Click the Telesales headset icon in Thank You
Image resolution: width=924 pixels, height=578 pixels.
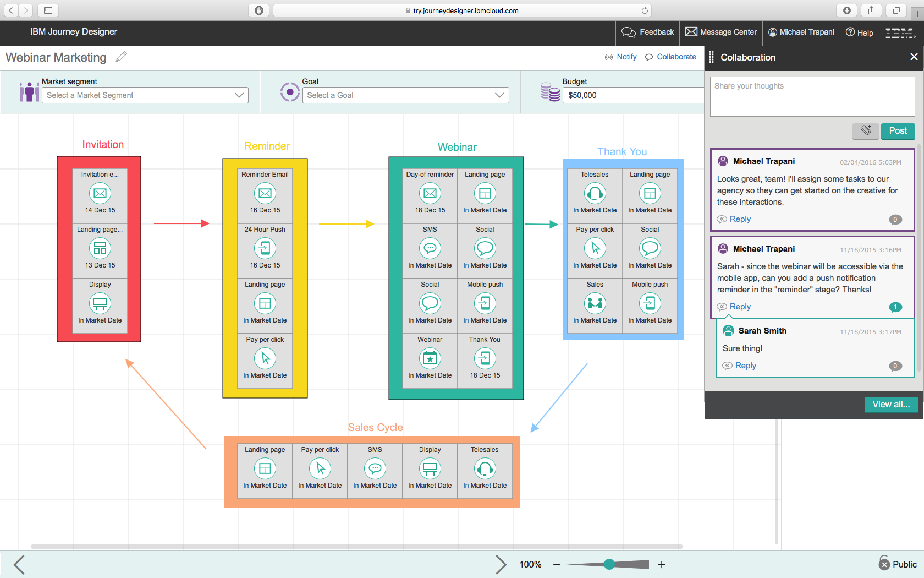(x=595, y=193)
